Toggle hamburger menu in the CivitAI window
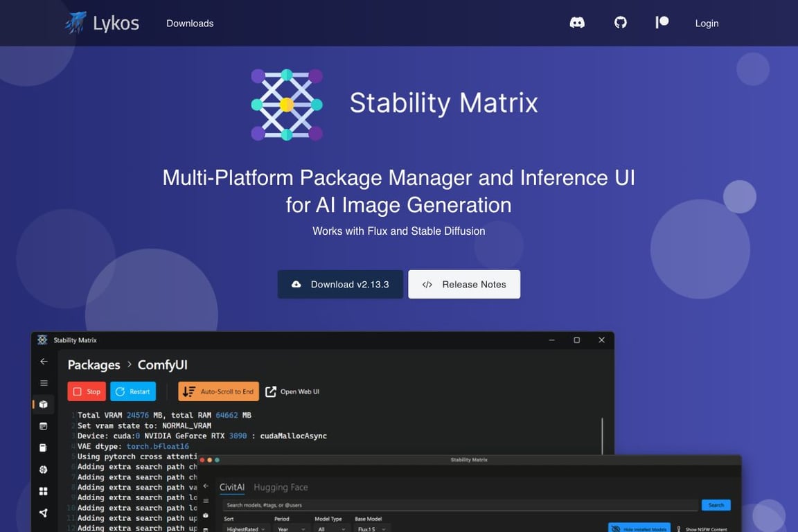Image resolution: width=798 pixels, height=532 pixels. 206,501
